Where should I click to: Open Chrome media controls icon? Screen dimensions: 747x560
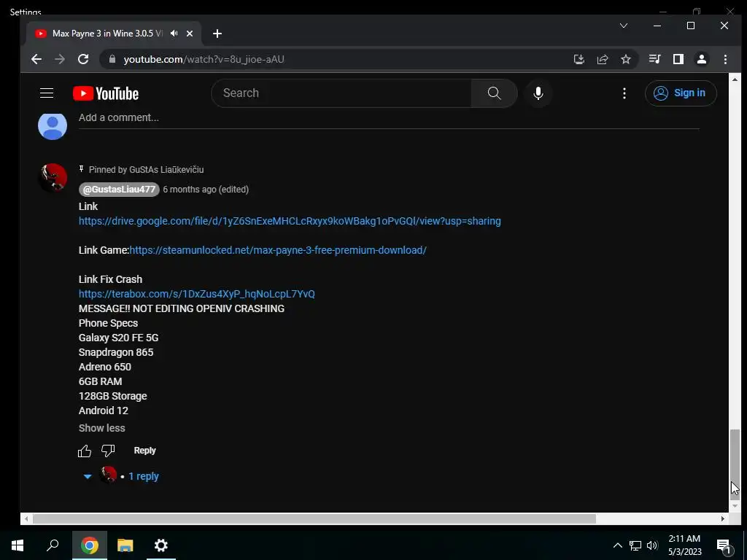click(654, 59)
